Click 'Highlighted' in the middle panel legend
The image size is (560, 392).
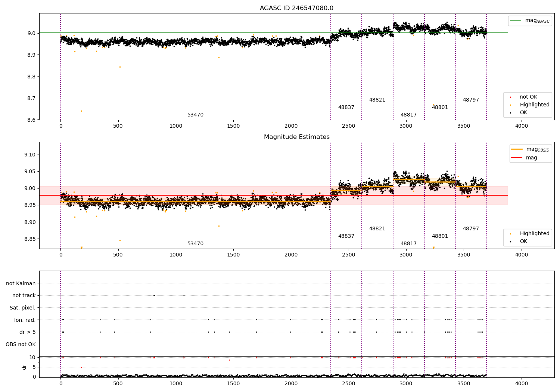(x=535, y=234)
